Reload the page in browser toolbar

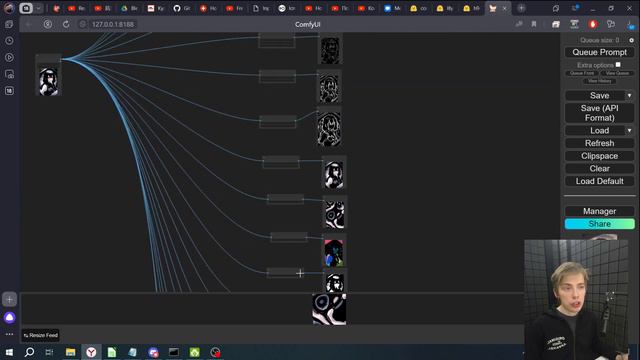coord(66,24)
